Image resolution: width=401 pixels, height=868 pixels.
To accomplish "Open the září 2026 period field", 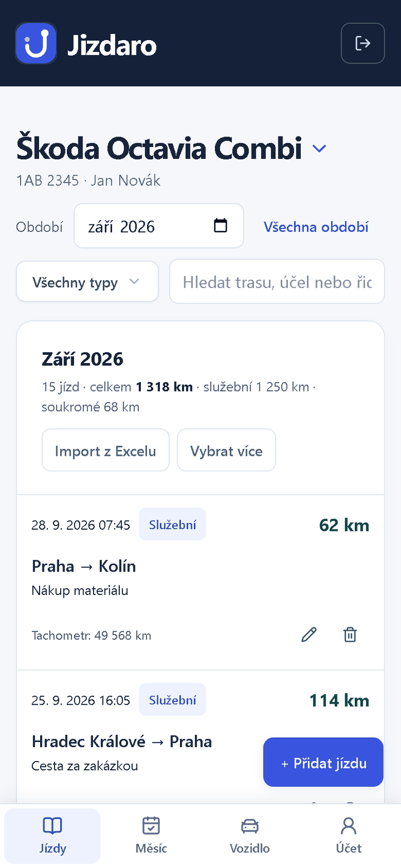I will [159, 226].
